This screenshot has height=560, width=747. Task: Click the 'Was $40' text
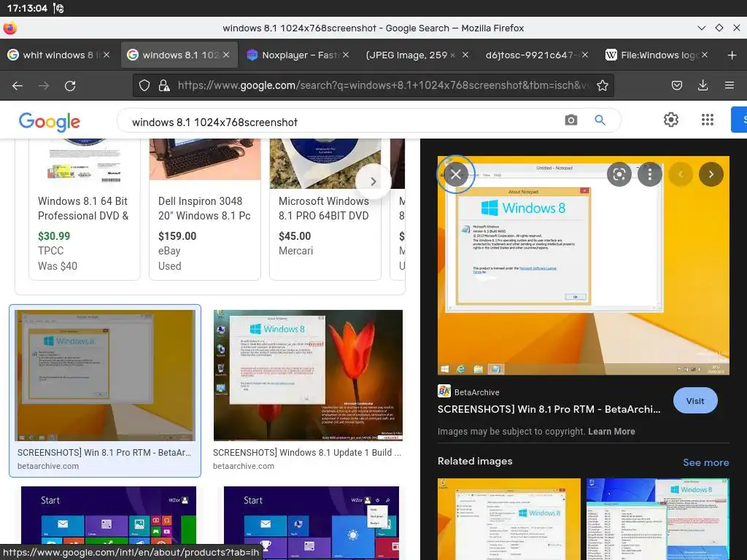pos(57,266)
